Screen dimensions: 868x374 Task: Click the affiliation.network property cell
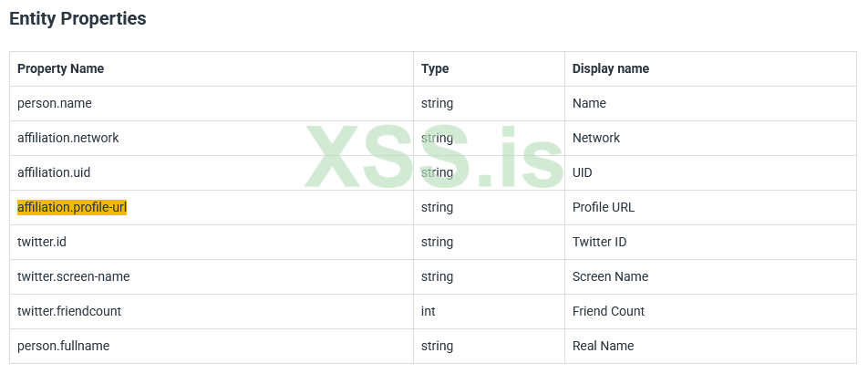point(68,138)
